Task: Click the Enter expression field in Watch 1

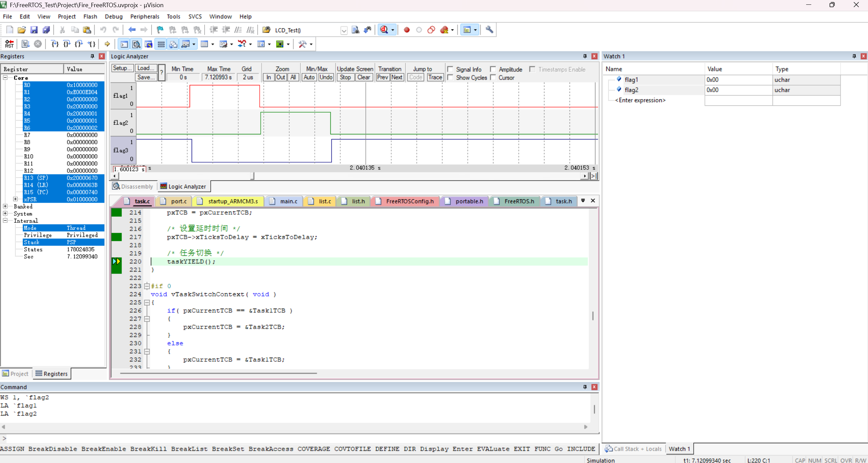Action: tap(640, 100)
